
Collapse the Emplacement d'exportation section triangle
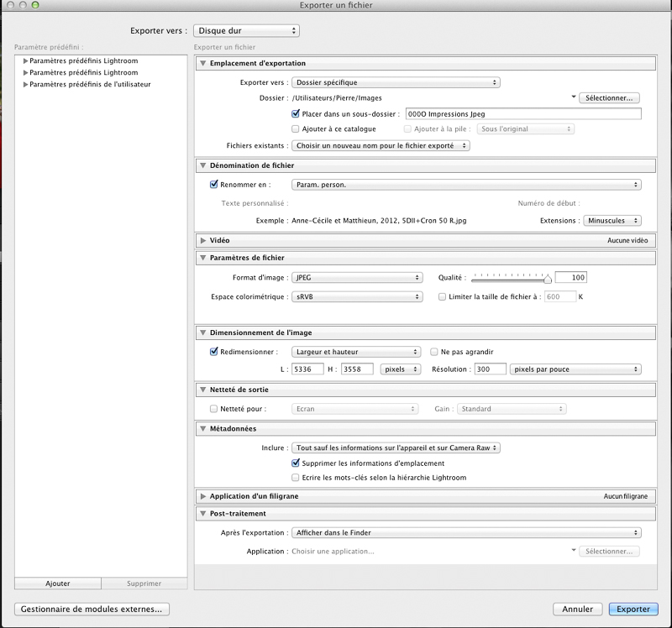(203, 64)
